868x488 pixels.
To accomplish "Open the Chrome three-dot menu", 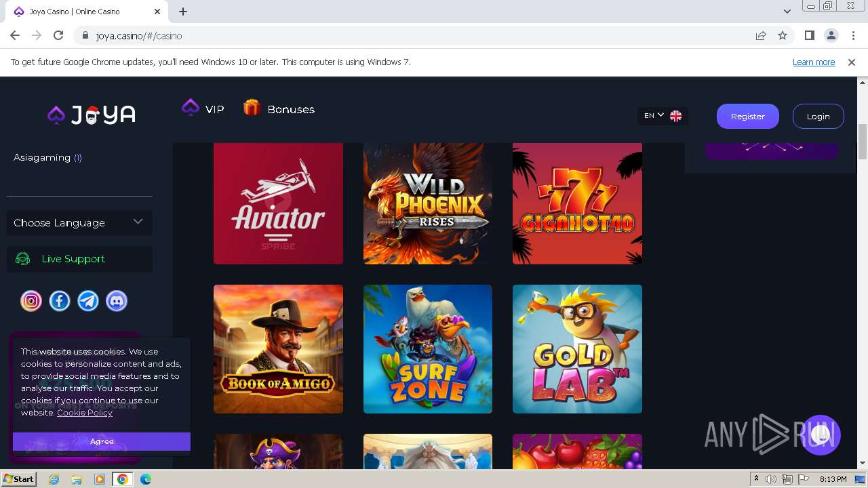I will click(852, 35).
